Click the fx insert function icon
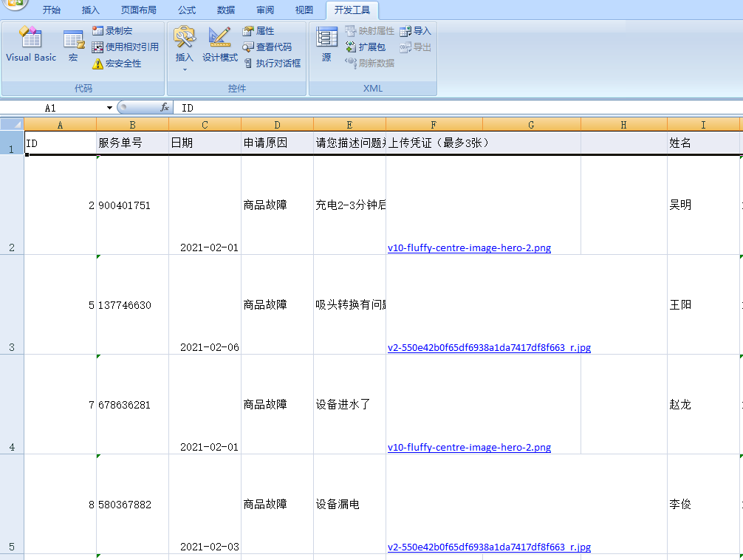743x560 pixels. click(164, 108)
